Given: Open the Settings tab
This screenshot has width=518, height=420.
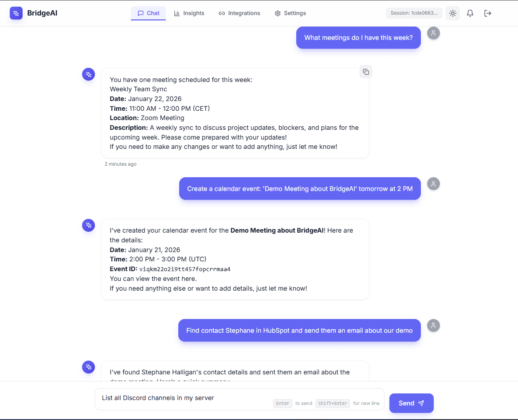Looking at the screenshot, I should pos(290,13).
